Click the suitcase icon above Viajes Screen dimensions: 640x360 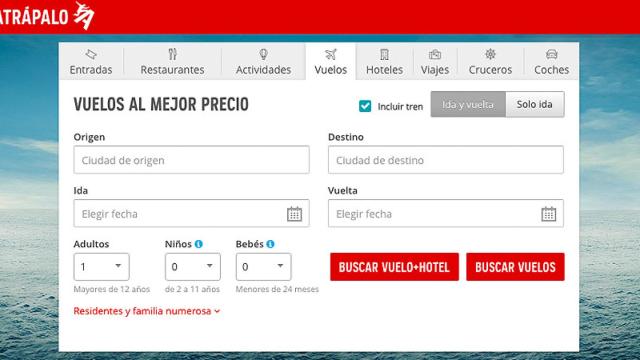click(435, 54)
